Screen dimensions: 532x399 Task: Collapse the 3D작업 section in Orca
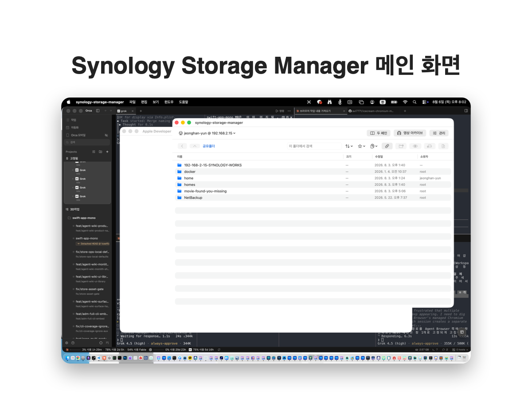72,209
